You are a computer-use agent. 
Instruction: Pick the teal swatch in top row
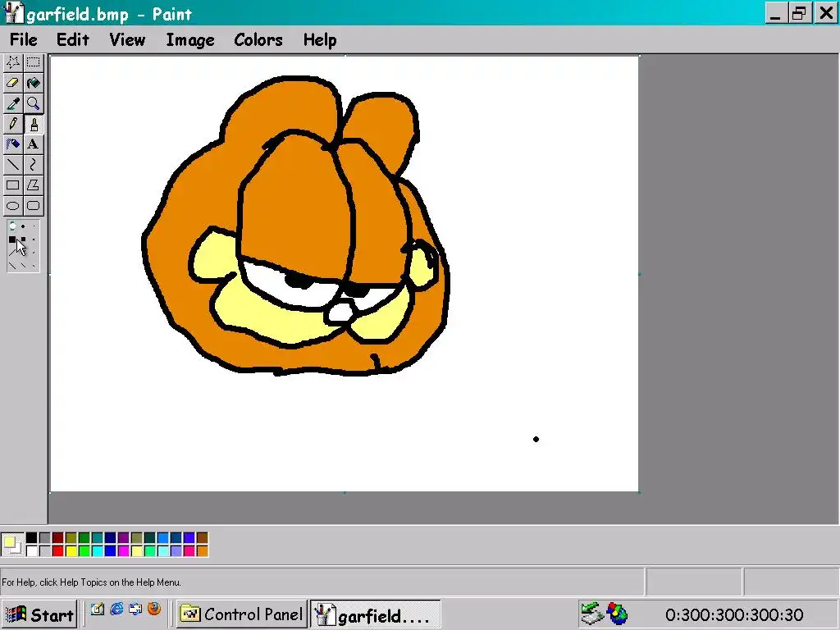coord(98,538)
